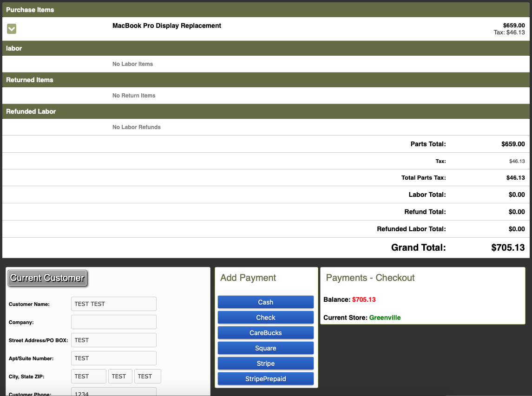Click the Customer Name field

pos(113,304)
